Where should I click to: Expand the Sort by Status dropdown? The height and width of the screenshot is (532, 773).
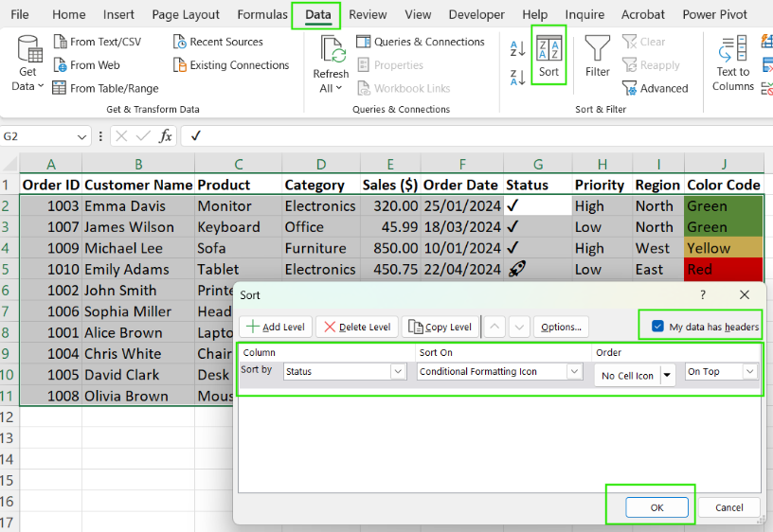(x=398, y=372)
